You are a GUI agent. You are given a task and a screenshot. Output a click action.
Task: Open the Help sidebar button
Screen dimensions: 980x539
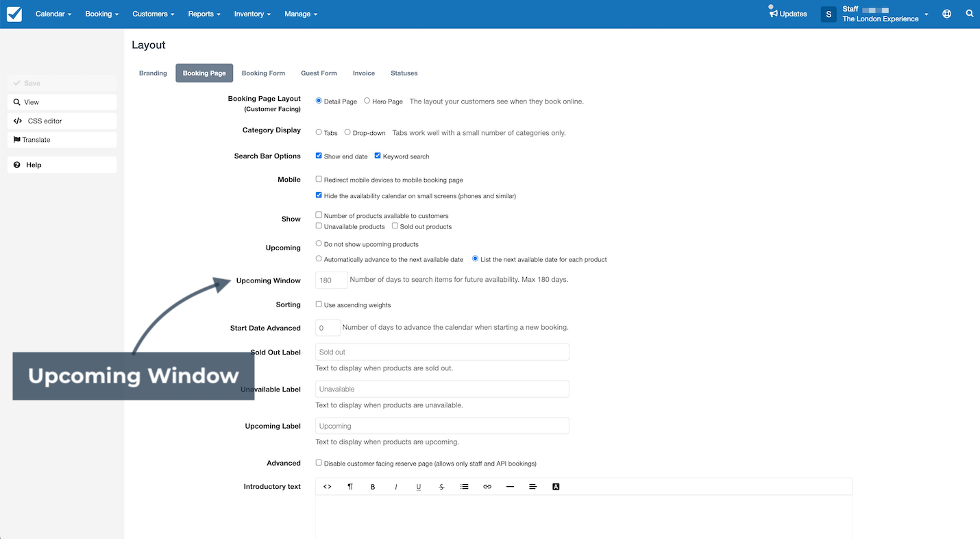coord(62,165)
